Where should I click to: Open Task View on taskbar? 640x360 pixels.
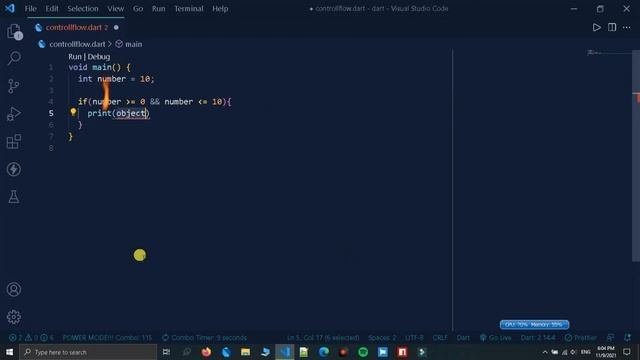tap(166, 352)
